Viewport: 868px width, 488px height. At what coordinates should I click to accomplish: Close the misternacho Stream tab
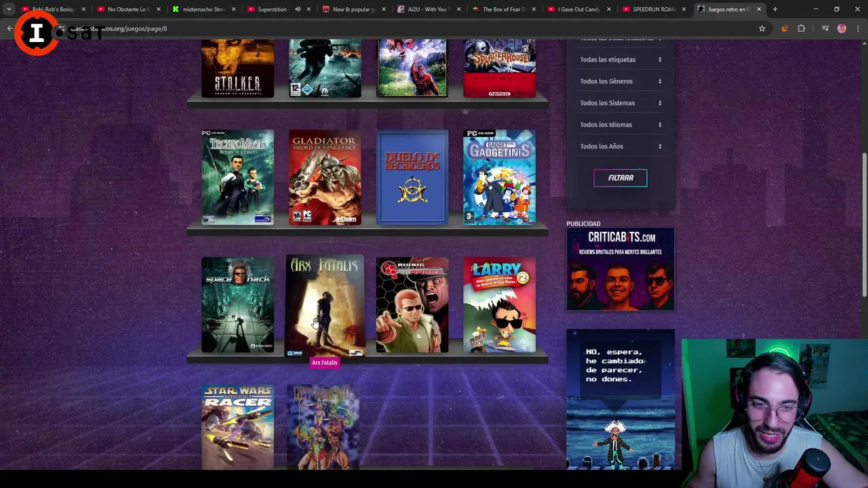click(233, 9)
